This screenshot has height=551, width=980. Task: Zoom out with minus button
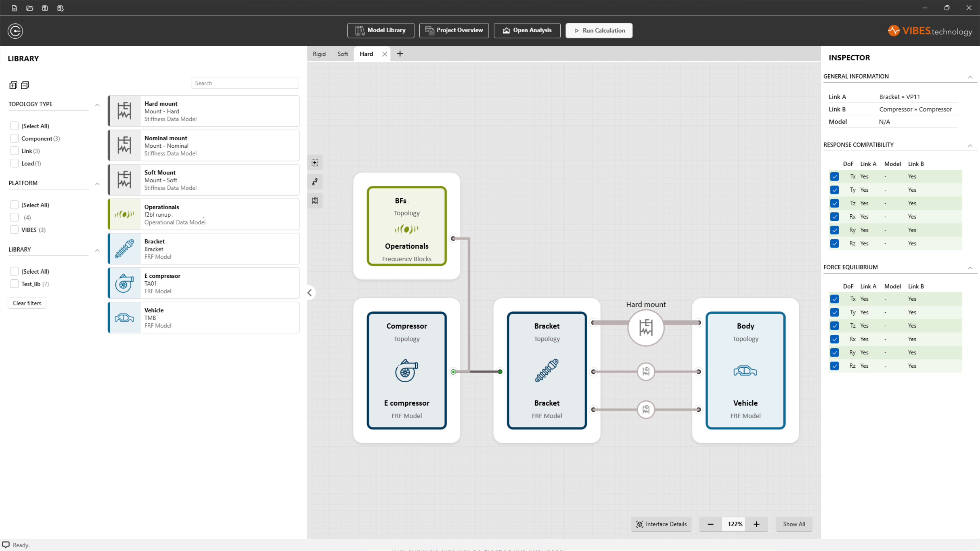pyautogui.click(x=710, y=524)
